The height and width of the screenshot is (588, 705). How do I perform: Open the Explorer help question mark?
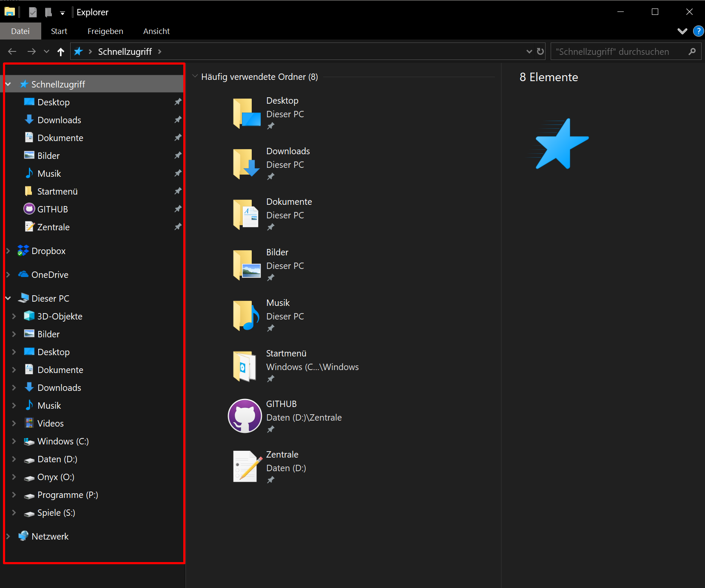(698, 31)
